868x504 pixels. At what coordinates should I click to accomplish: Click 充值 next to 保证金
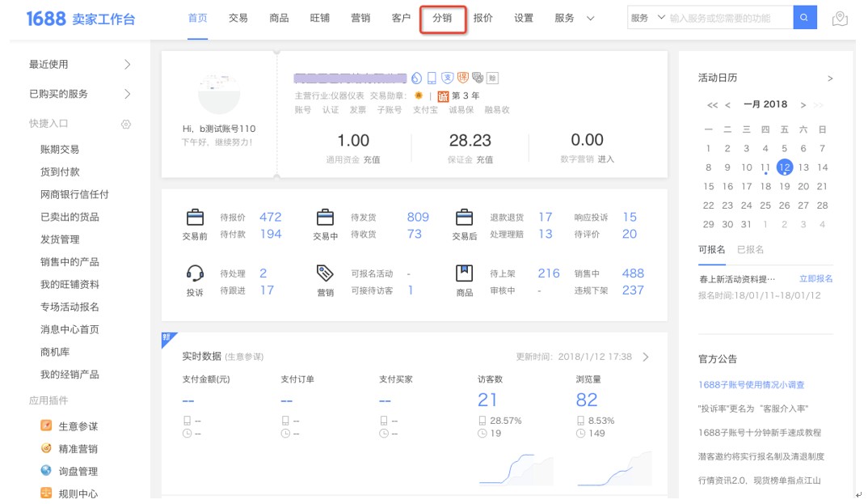[484, 159]
